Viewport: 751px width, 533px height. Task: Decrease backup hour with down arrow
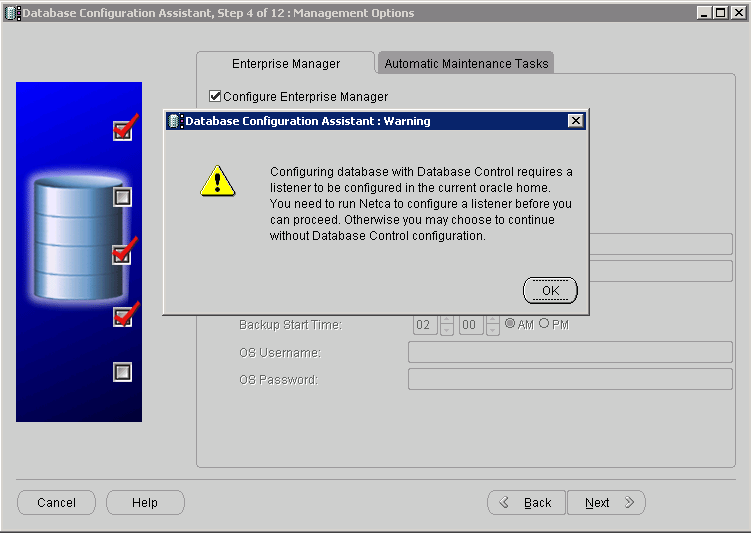pos(446,330)
